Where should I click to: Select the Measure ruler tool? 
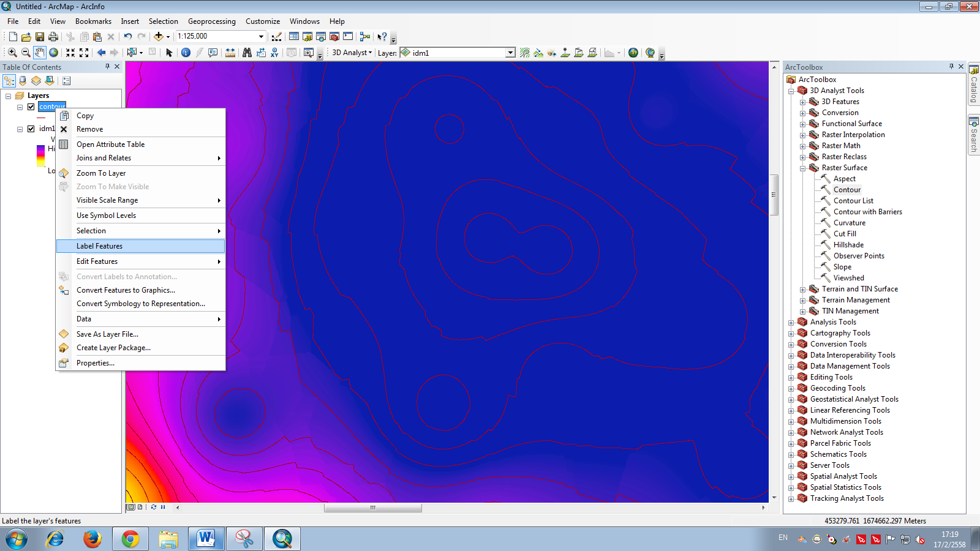[x=230, y=53]
